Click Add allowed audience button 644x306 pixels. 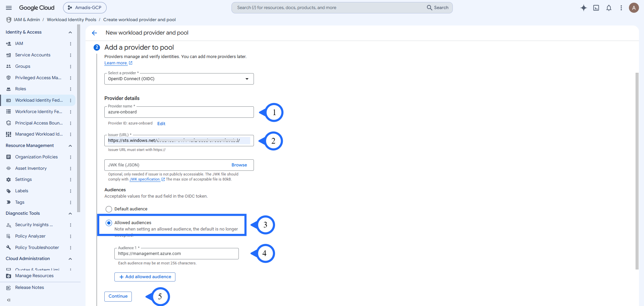pos(145,277)
